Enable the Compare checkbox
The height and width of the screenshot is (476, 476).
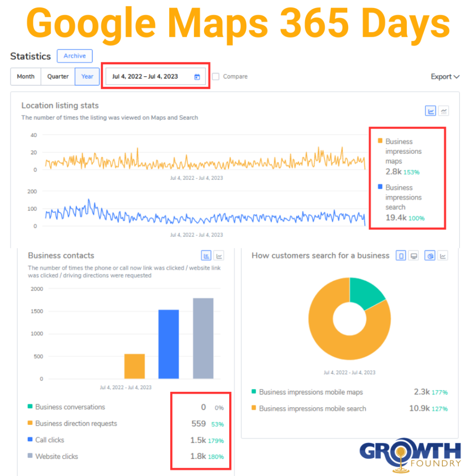point(215,76)
